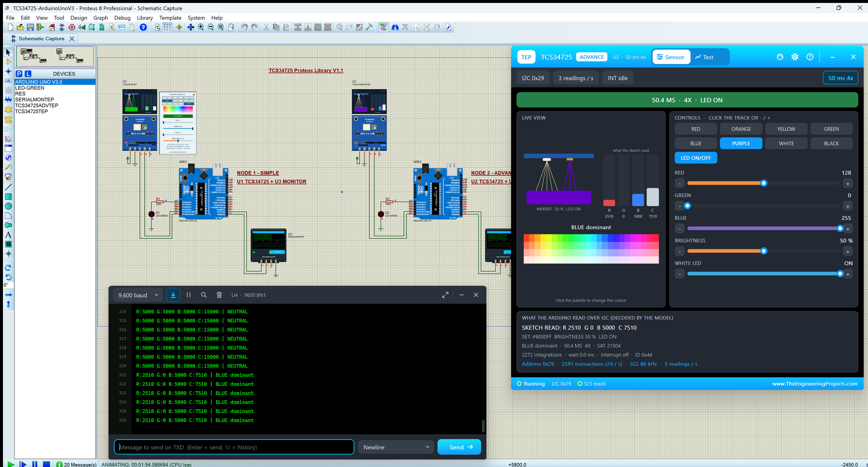Open the 50 ms 4x timing selector
Image resolution: width=868 pixels, height=467 pixels.
click(x=841, y=78)
